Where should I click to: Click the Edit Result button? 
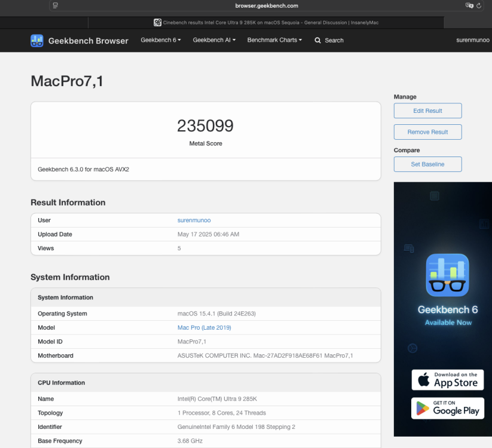coord(427,111)
